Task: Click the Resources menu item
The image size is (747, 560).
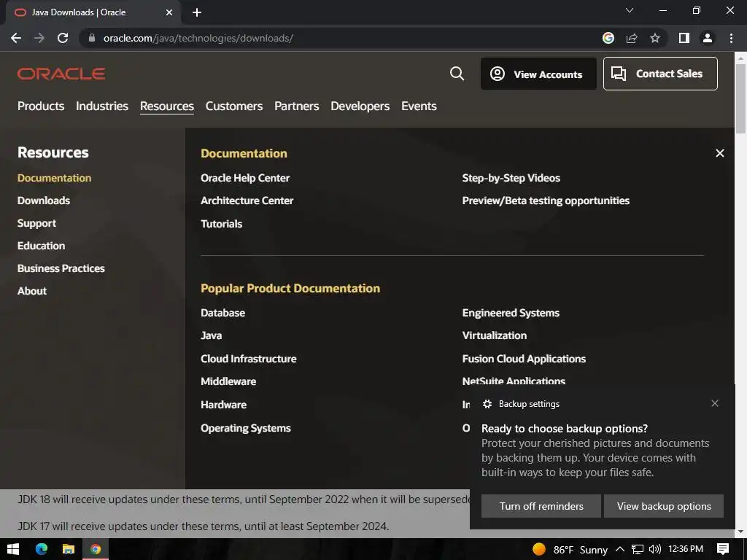Action: [167, 106]
